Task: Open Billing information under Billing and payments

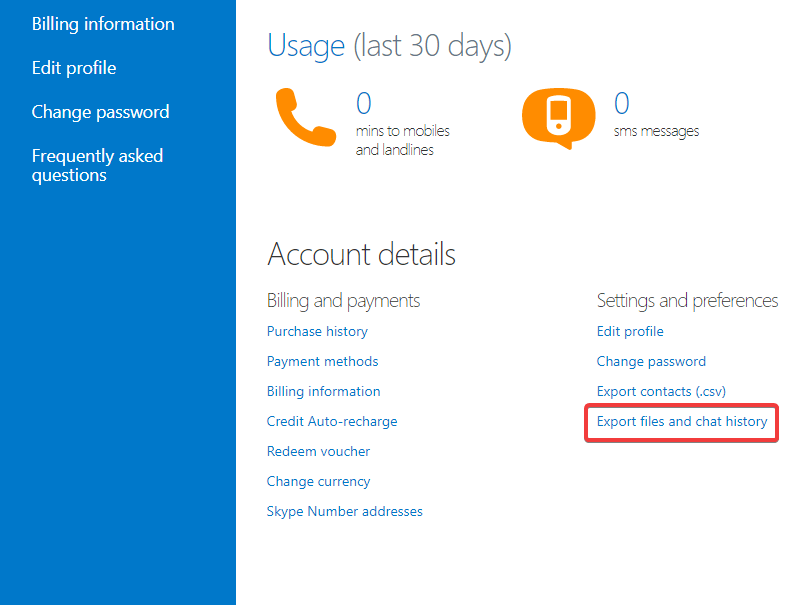Action: pyautogui.click(x=323, y=391)
